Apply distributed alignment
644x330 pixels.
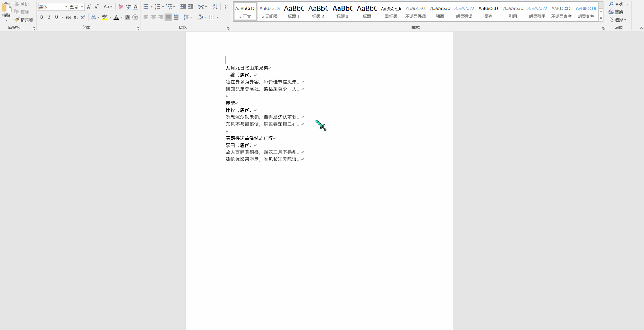[176, 17]
